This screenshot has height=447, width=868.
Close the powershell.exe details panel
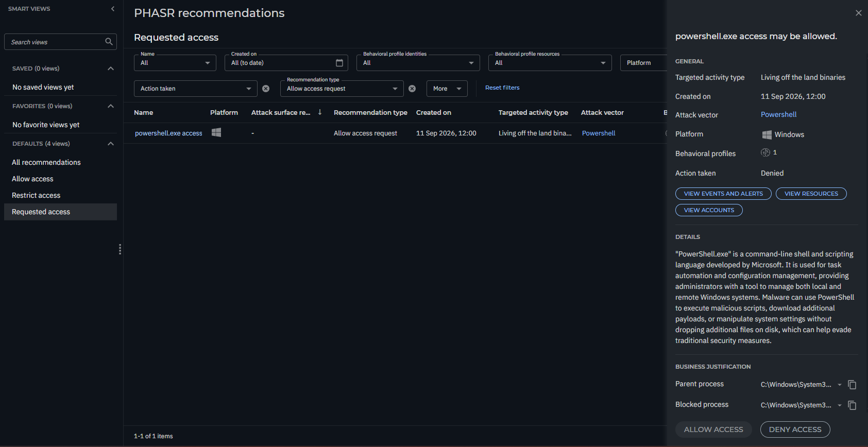point(858,13)
